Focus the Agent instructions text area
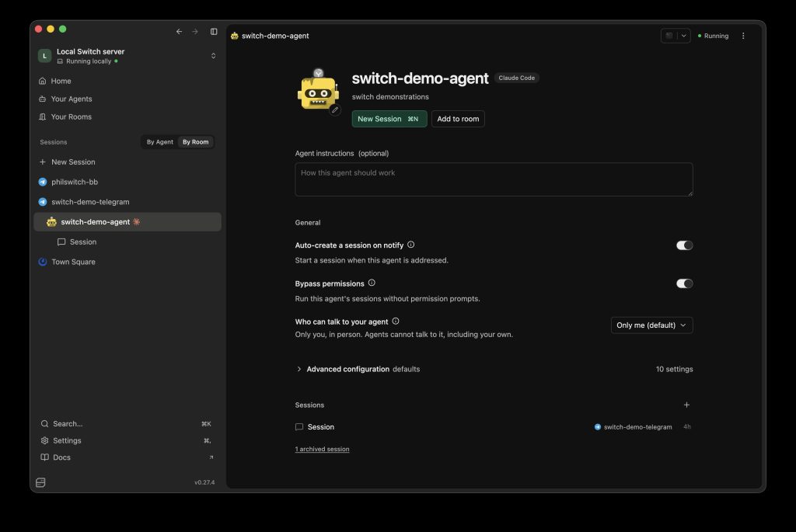 (494, 179)
